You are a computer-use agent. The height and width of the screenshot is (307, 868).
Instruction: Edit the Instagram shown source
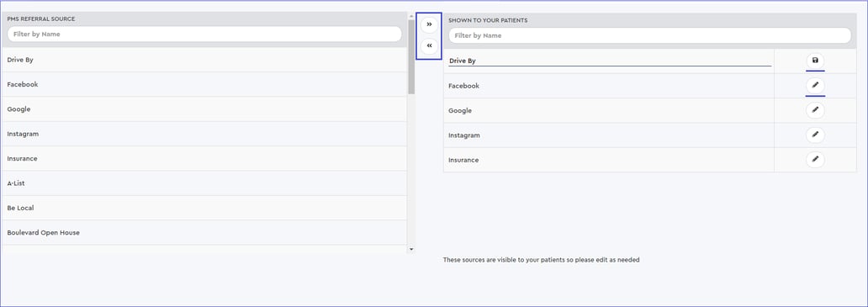pos(815,135)
